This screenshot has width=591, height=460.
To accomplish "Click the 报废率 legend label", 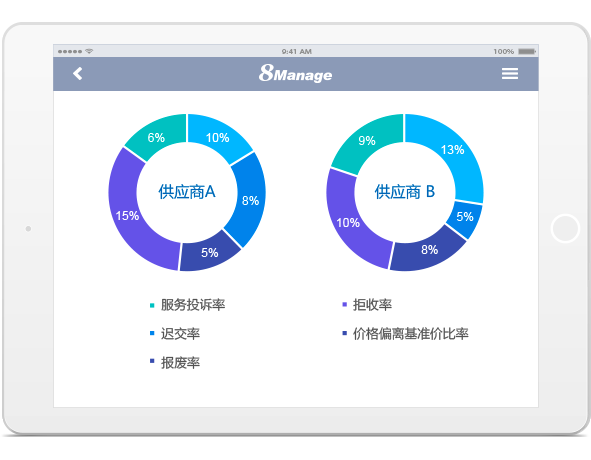I will click(180, 363).
